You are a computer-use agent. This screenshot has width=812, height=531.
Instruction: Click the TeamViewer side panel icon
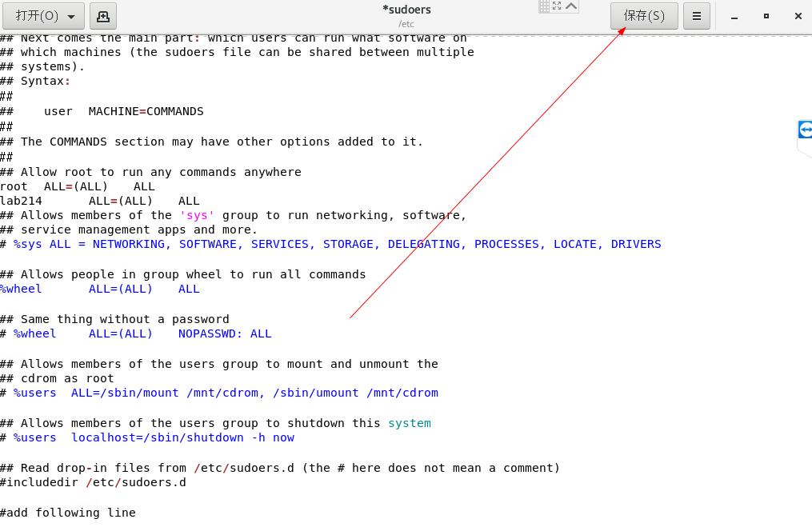point(805,130)
